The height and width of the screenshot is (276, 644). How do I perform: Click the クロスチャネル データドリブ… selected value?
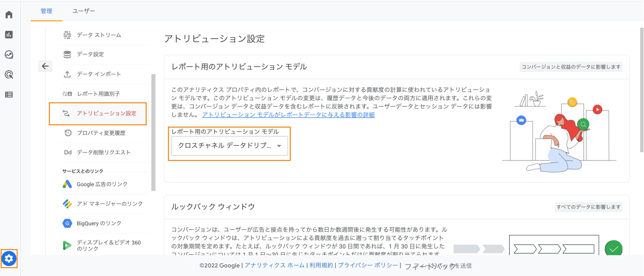(224, 146)
